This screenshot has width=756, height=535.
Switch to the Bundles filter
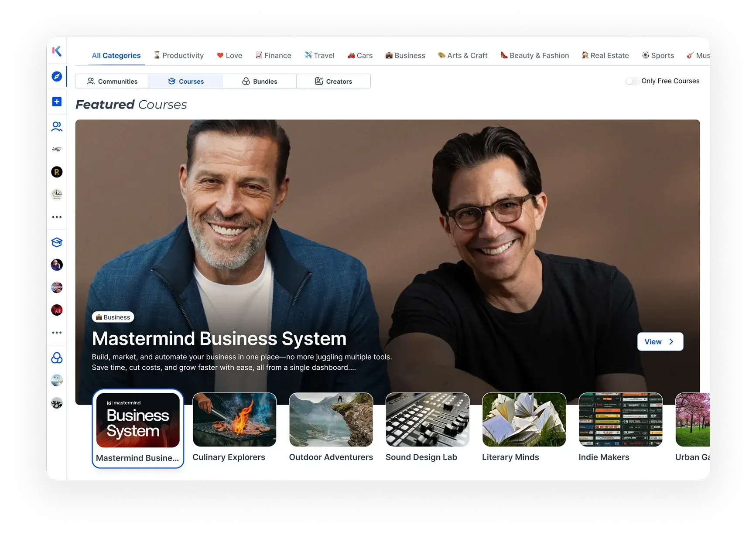pos(260,81)
